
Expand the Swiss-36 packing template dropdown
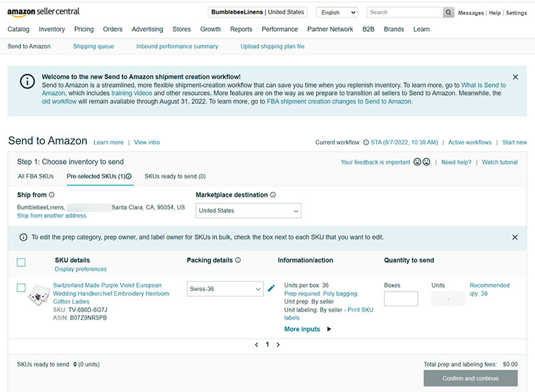pyautogui.click(x=225, y=289)
